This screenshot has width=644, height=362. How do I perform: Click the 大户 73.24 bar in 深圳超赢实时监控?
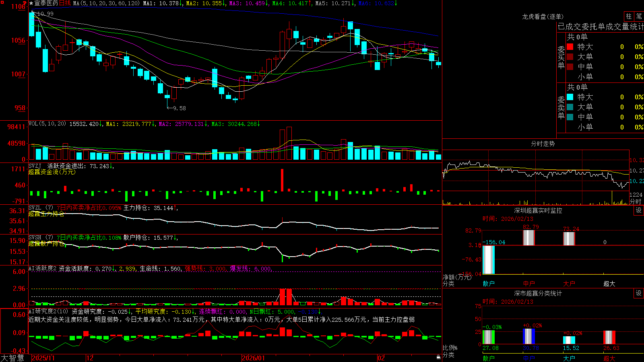coord(569,239)
